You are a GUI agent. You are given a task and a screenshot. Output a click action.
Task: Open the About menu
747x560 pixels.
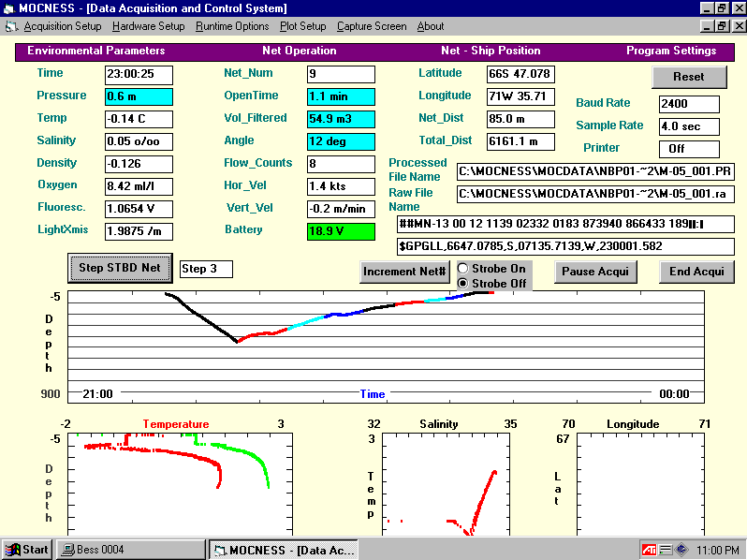pyautogui.click(x=431, y=26)
